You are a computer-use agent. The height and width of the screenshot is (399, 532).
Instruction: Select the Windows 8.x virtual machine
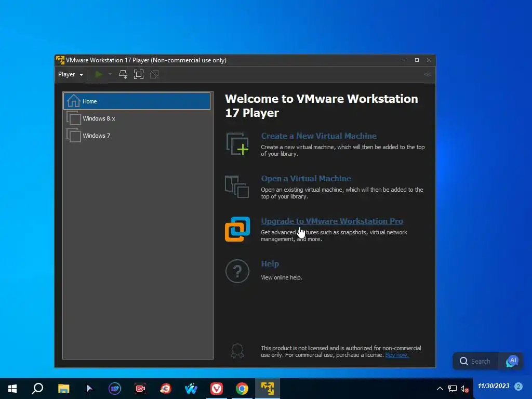coord(137,118)
